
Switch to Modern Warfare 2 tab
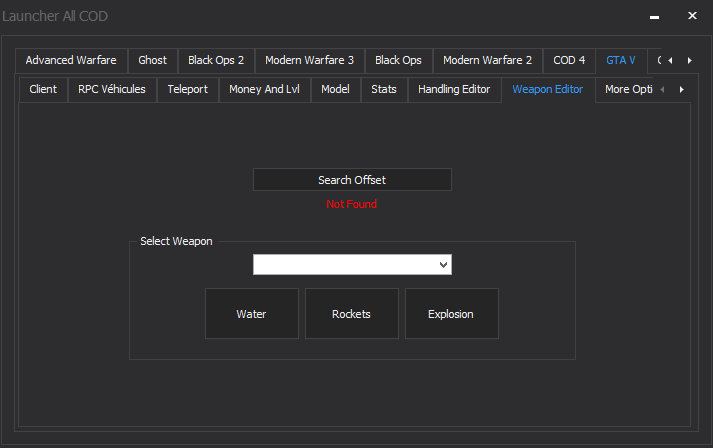coord(487,60)
